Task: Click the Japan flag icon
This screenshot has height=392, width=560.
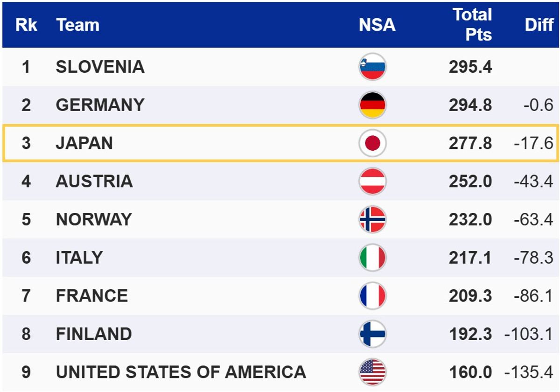Action: pyautogui.click(x=372, y=143)
